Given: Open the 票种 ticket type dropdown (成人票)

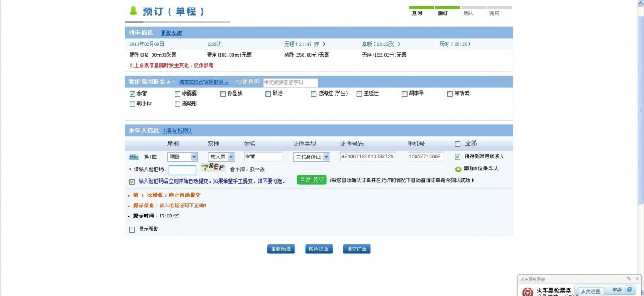Looking at the screenshot, I should point(221,157).
